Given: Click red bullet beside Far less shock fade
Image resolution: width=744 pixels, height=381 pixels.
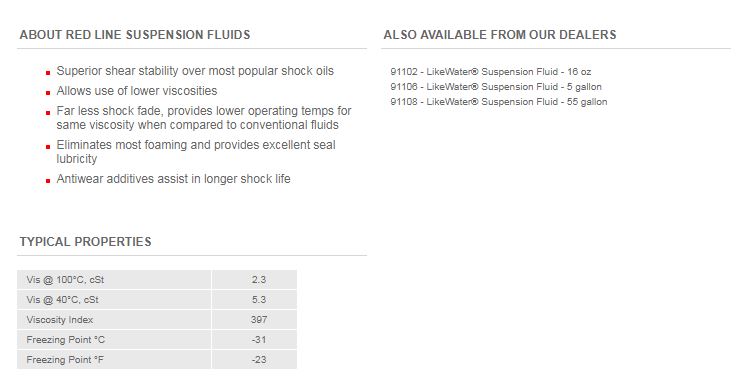Looking at the screenshot, I should [x=48, y=113].
